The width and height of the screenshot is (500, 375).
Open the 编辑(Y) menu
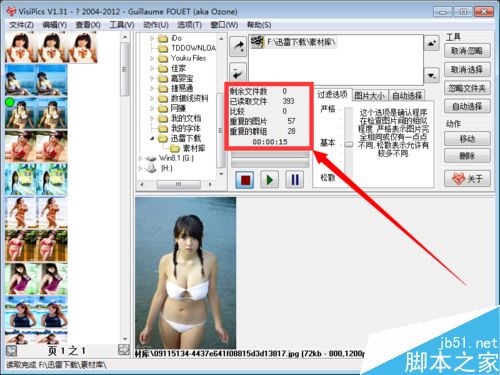pyautogui.click(x=55, y=25)
